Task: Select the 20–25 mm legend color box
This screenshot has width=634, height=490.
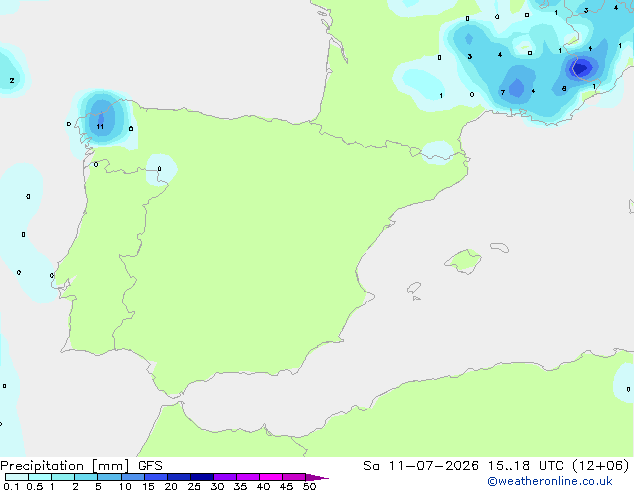Action: point(179,477)
